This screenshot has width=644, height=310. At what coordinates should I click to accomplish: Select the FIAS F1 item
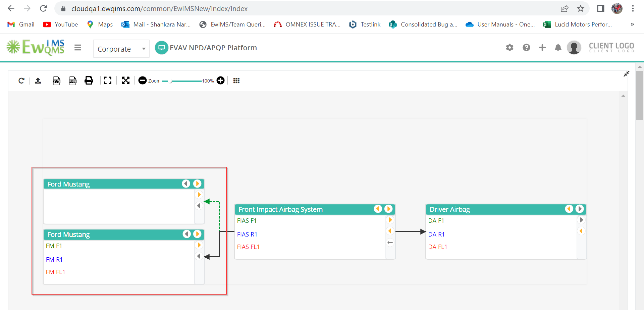[x=247, y=221]
